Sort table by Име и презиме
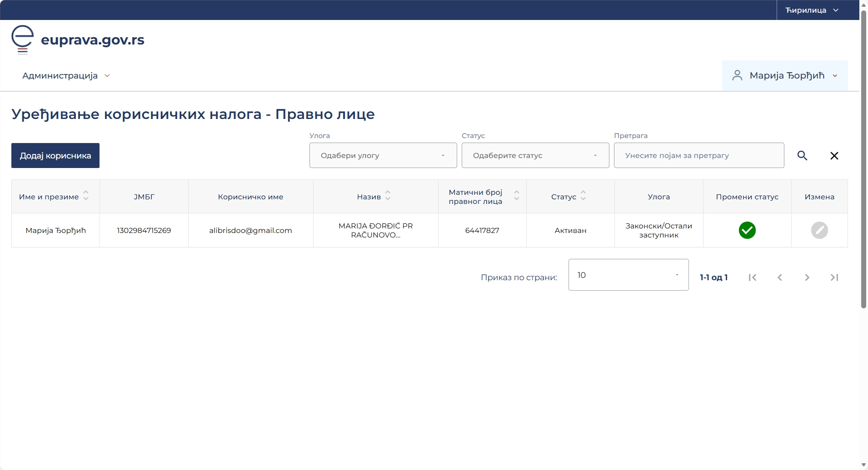The image size is (868, 470). click(86, 196)
